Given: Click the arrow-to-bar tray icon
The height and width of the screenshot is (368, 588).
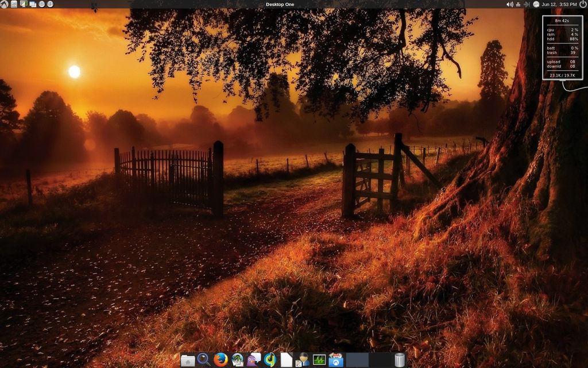Looking at the screenshot, I should point(527,5).
